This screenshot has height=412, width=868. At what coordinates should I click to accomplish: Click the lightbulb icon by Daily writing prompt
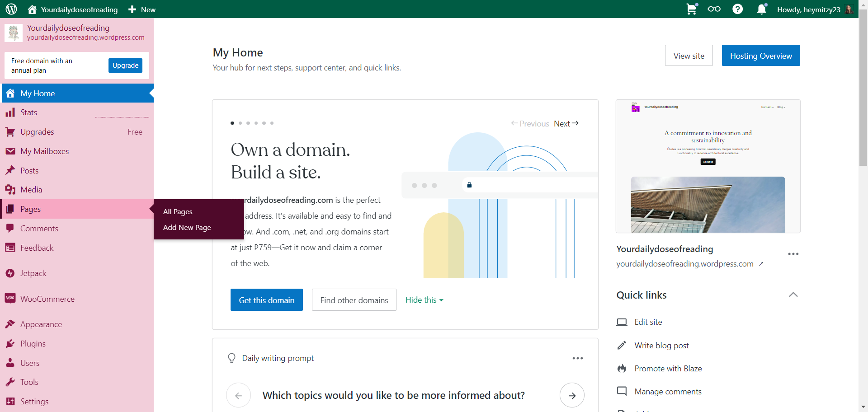[231, 358]
